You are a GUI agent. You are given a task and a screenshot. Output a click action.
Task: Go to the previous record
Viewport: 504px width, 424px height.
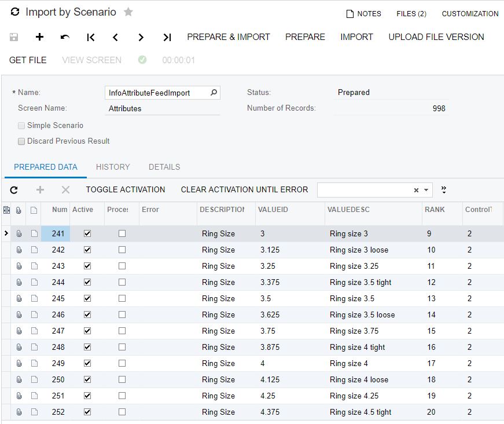tap(116, 37)
